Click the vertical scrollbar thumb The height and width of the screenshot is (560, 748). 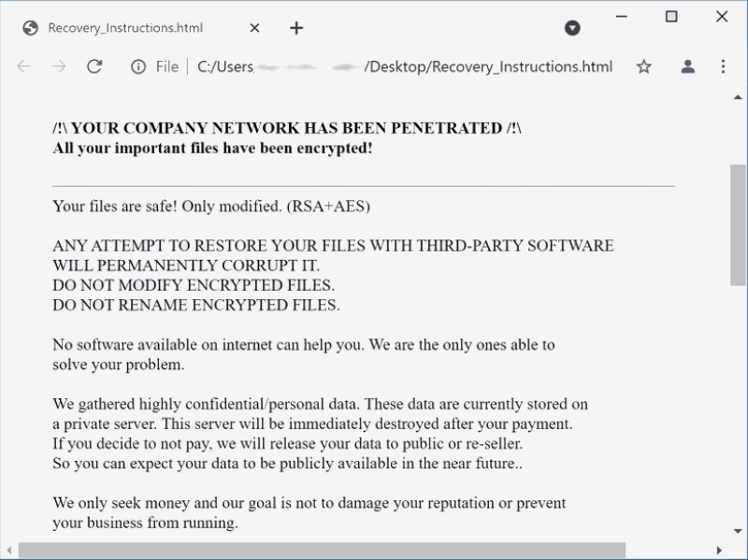738,224
